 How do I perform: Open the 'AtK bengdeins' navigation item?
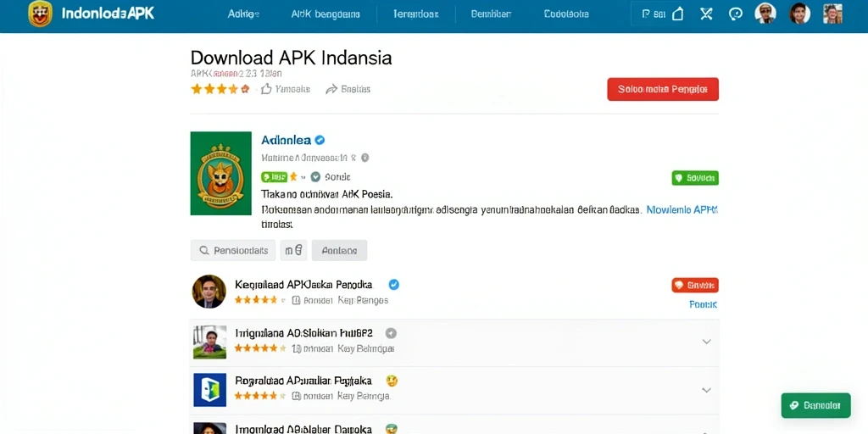325,14
